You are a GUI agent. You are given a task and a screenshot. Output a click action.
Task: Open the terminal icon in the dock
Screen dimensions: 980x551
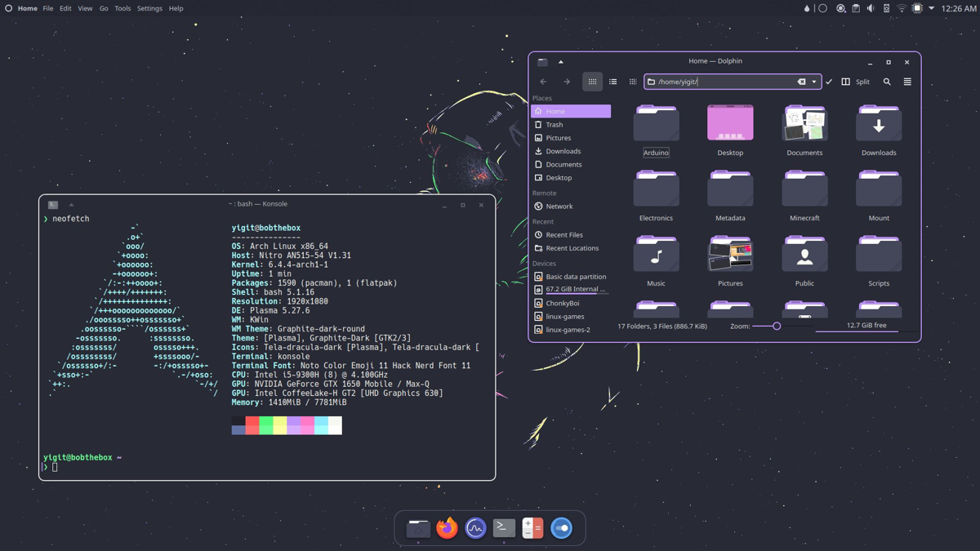(504, 528)
